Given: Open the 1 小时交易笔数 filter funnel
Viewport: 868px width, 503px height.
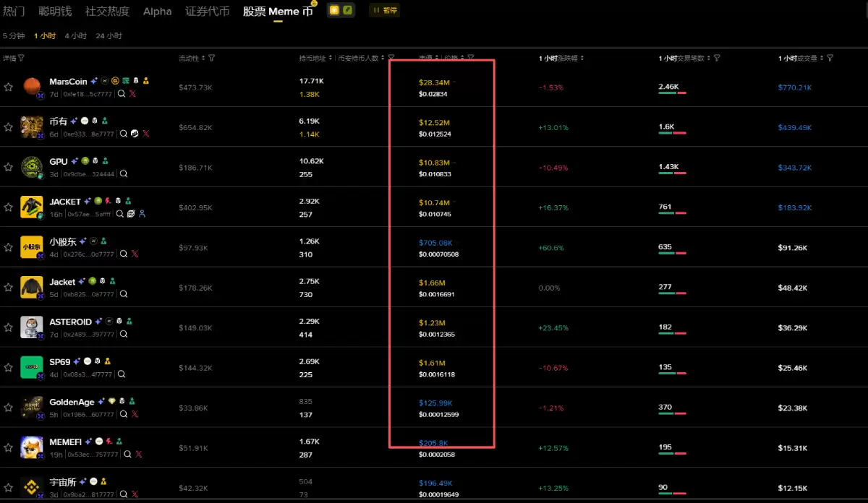Looking at the screenshot, I should [x=717, y=58].
